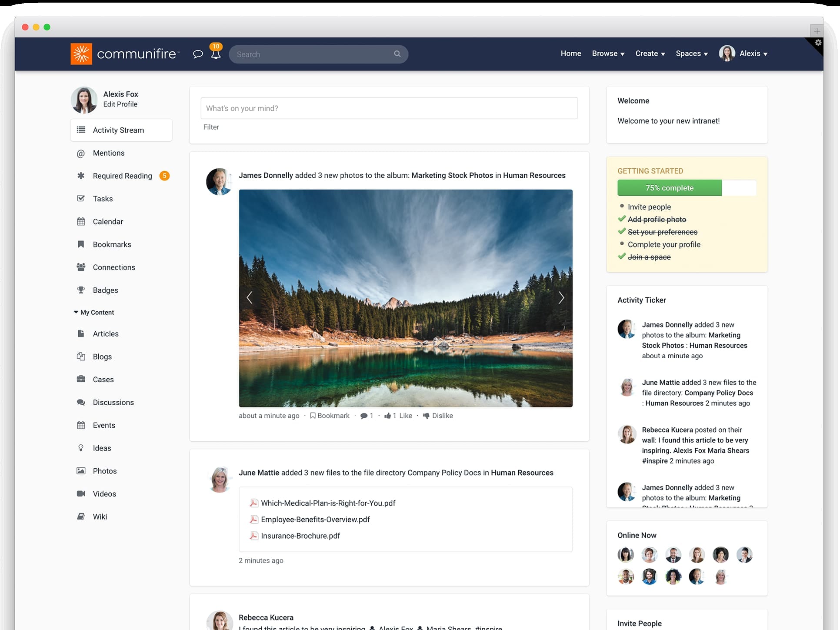Click the Calendar icon in sidebar

(81, 221)
